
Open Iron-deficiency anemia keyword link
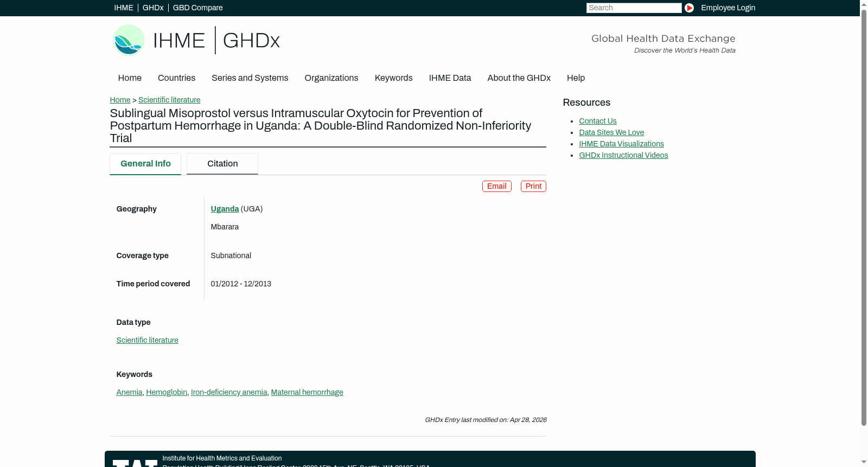click(229, 392)
